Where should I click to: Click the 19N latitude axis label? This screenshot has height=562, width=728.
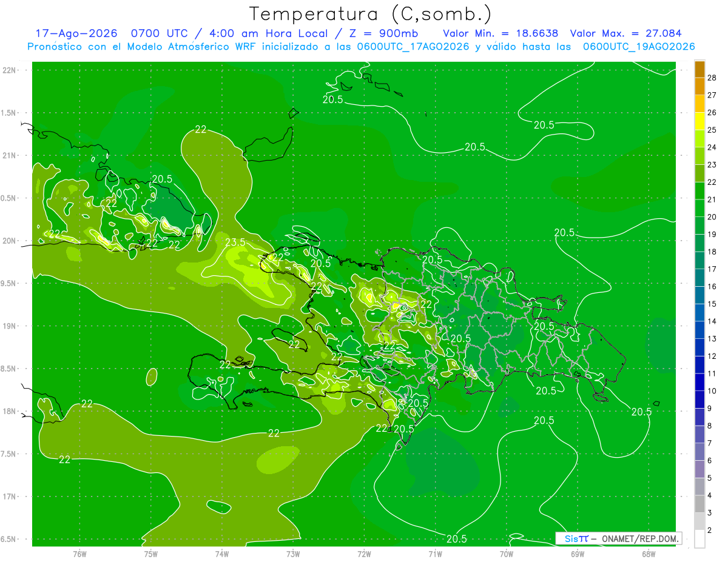pyautogui.click(x=8, y=326)
